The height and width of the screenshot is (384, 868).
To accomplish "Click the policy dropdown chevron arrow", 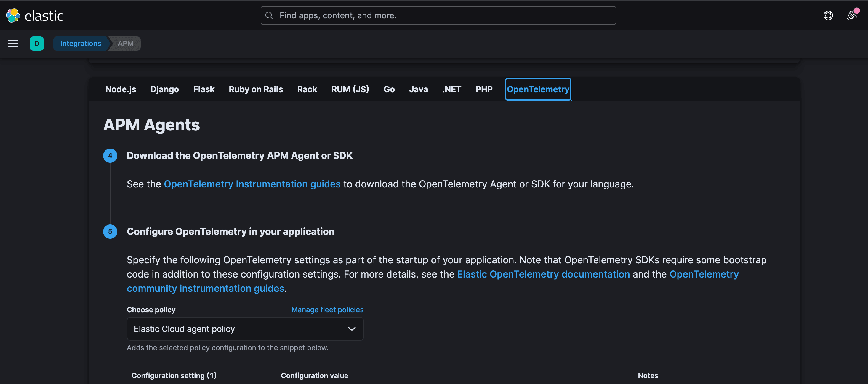I will 351,329.
